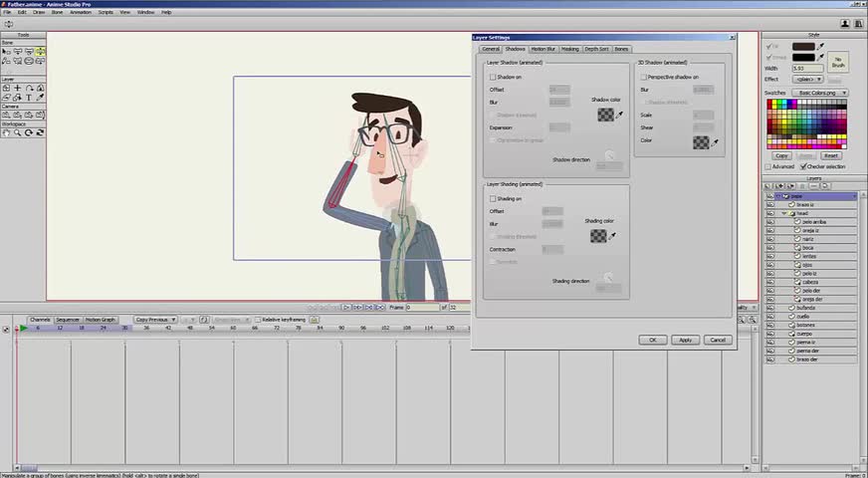Click the No Brush preview box
The height and width of the screenshot is (478, 868).
(838, 62)
